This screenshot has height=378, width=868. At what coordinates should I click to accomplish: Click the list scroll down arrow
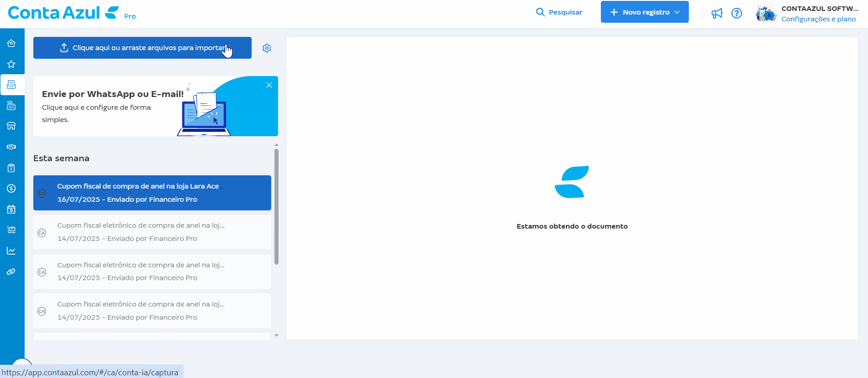click(x=276, y=336)
